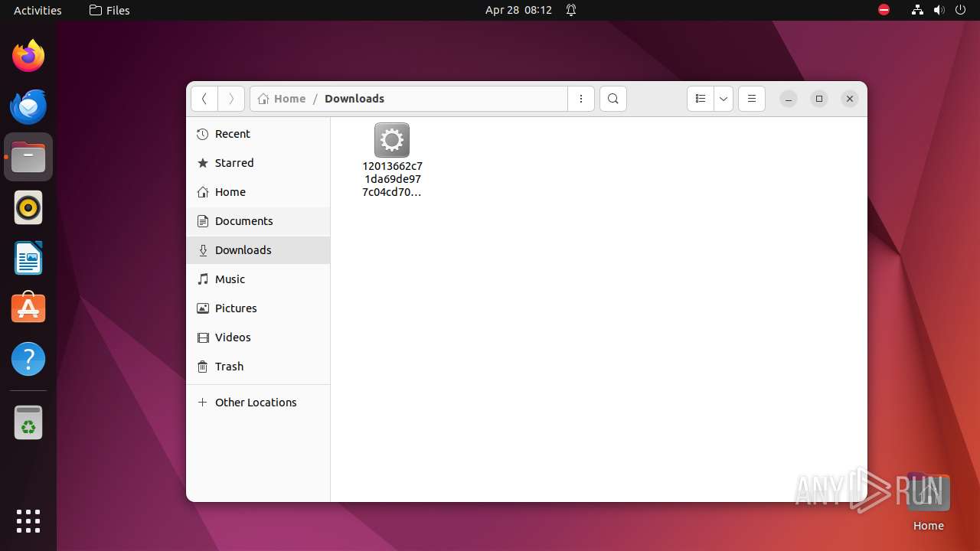Minimize the Files window
The height and width of the screenshot is (551, 980).
[x=789, y=99]
